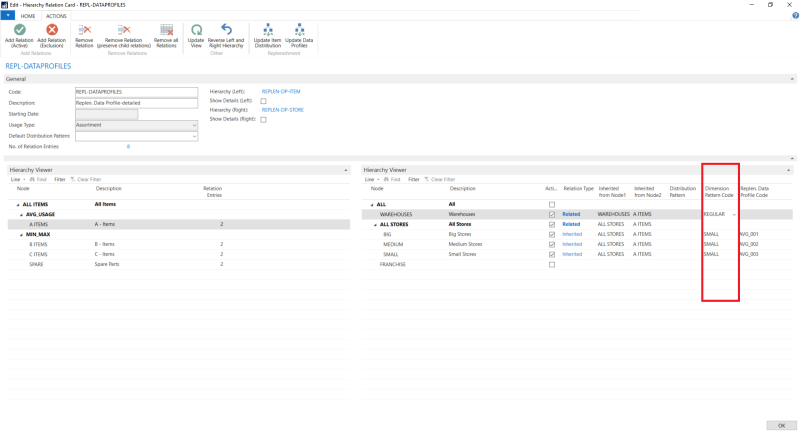The image size is (800, 433).
Task: Toggle the Show Details (Right) checkbox
Action: 263,119
